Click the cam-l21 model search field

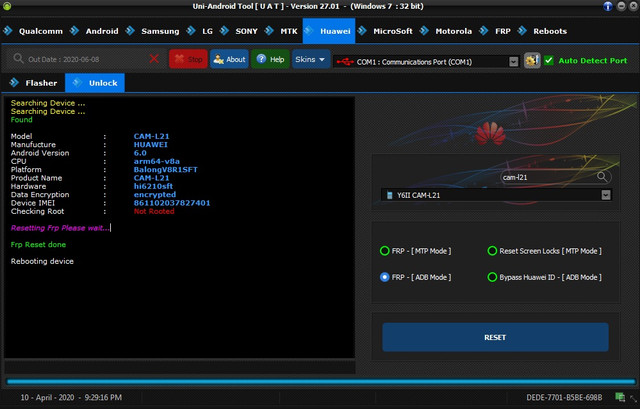tap(545, 176)
